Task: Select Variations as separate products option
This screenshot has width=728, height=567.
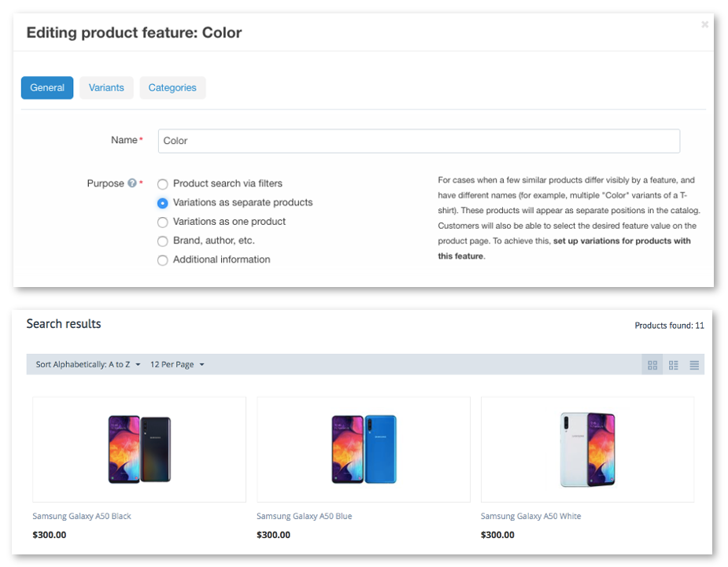Action: tap(162, 203)
